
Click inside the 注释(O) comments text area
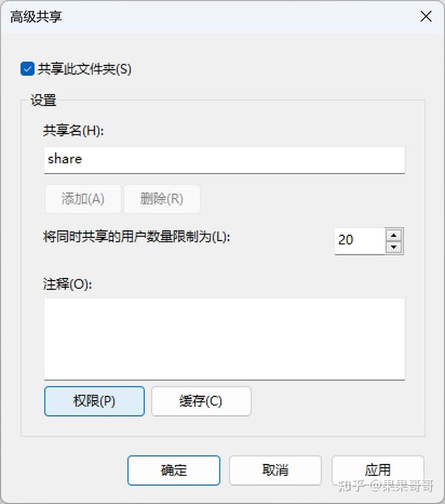[x=225, y=339]
